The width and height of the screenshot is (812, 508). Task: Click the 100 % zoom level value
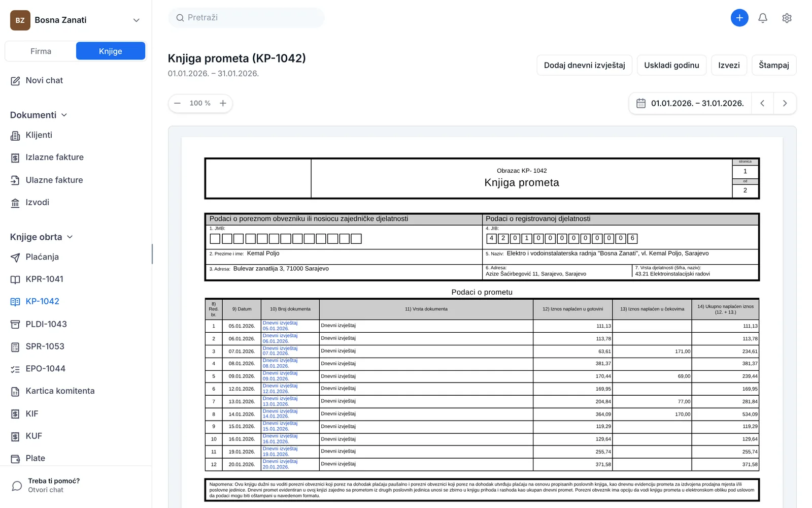(200, 103)
